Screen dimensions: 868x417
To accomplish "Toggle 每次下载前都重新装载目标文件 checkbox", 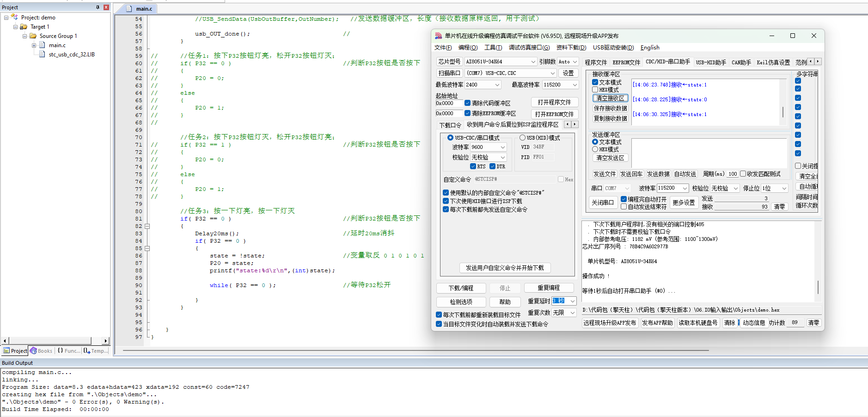I will coord(439,315).
